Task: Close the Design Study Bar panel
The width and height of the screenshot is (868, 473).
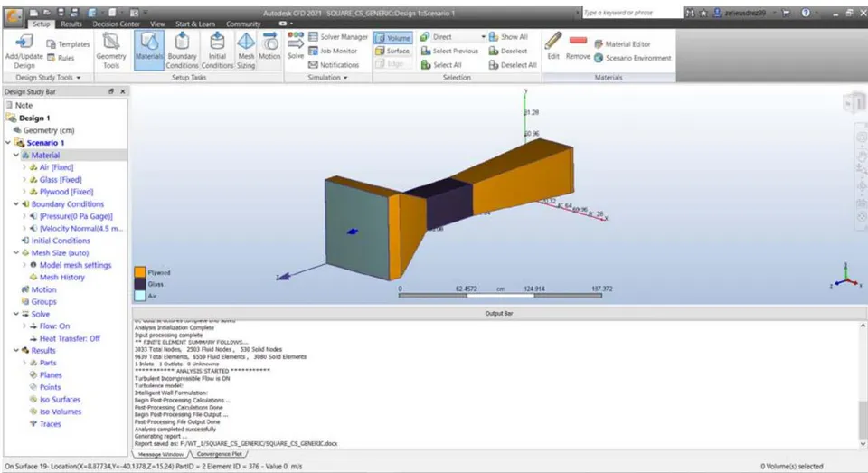Action: click(123, 91)
